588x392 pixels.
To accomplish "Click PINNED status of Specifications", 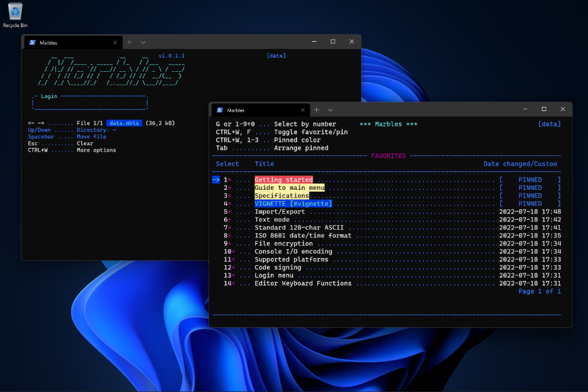I will [x=530, y=195].
